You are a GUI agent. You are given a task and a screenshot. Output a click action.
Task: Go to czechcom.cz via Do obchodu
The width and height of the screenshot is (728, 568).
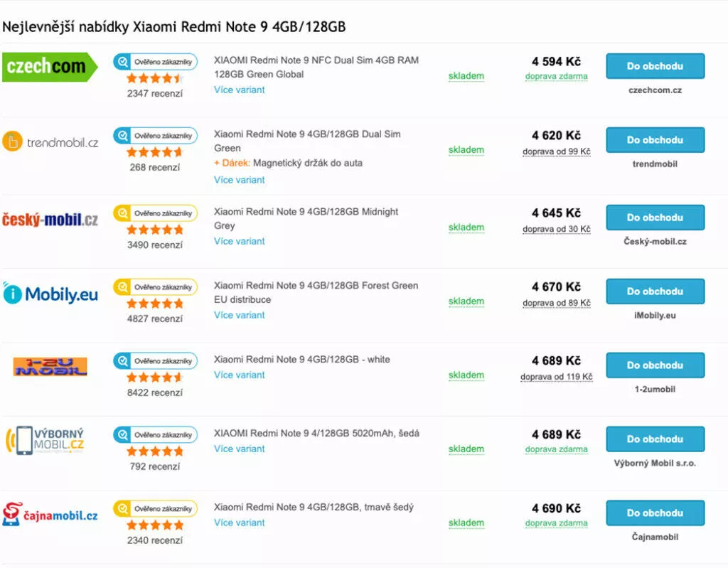coord(655,66)
